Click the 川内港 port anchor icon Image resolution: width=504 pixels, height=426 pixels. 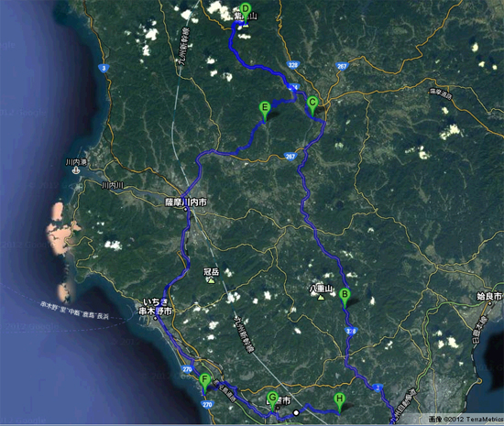pos(76,170)
